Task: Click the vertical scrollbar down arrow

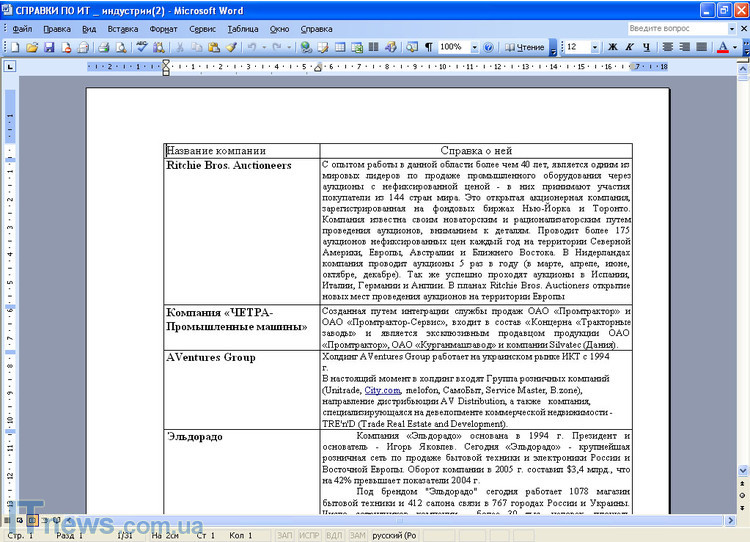Action: 743,471
